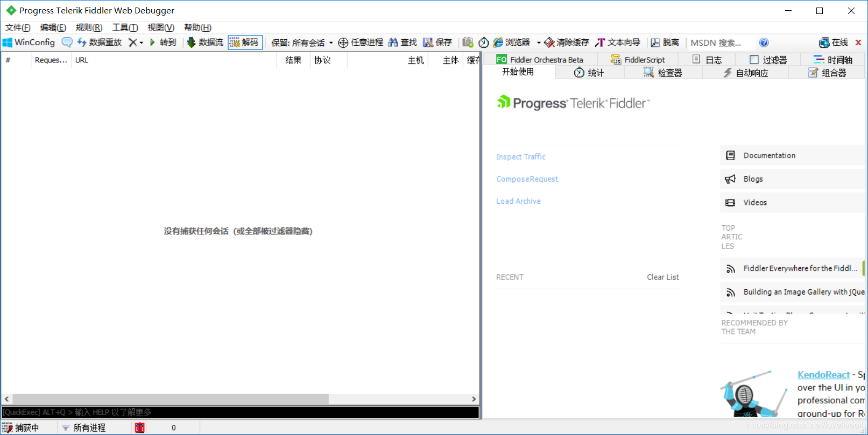The height and width of the screenshot is (435, 868).
Task: Switch to 过滤器 filters tab
Action: tap(768, 60)
